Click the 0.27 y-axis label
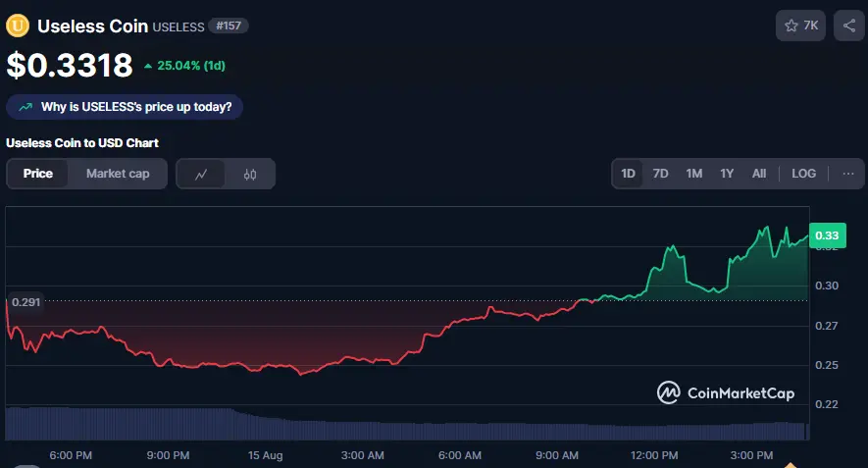The image size is (868, 468). click(827, 326)
